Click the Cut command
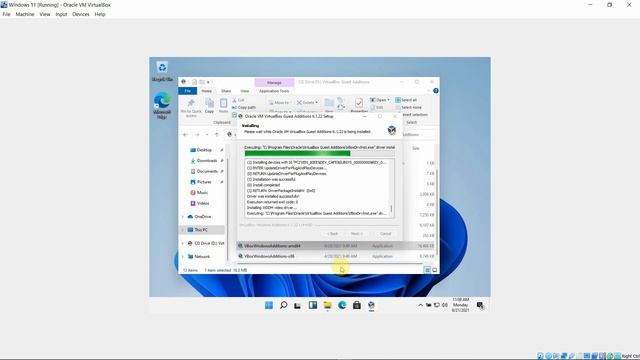The height and width of the screenshot is (360, 640). tap(238, 100)
